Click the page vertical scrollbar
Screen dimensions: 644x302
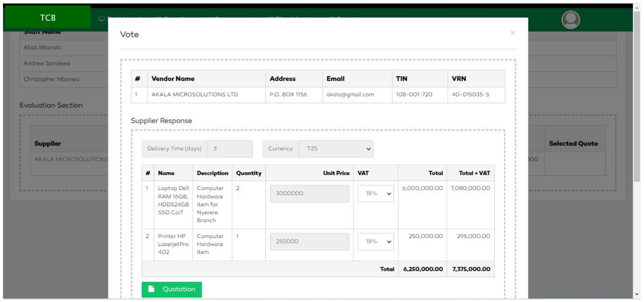point(637,97)
